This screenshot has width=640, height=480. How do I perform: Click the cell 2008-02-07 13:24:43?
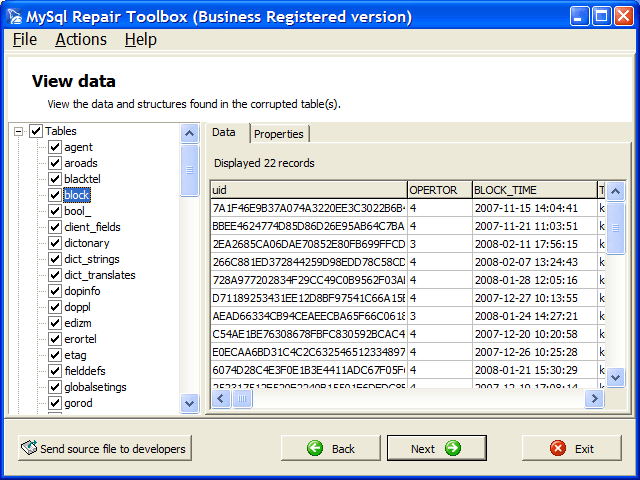(535, 262)
